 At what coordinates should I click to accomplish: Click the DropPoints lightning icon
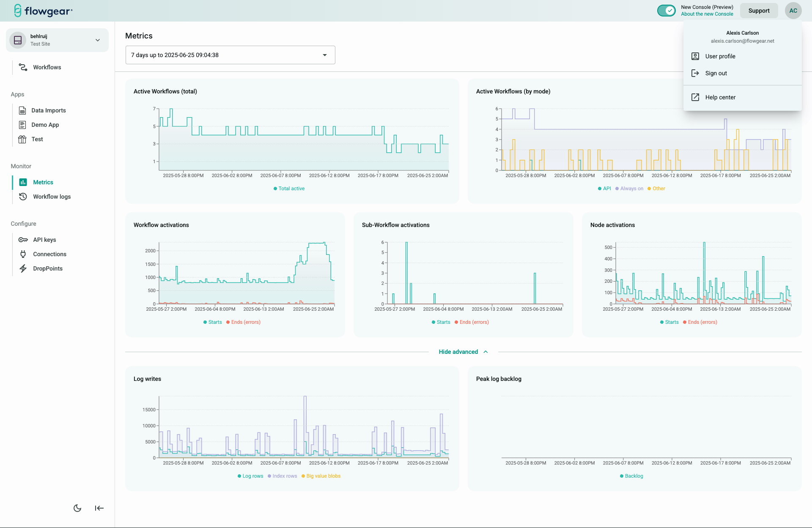click(x=23, y=268)
